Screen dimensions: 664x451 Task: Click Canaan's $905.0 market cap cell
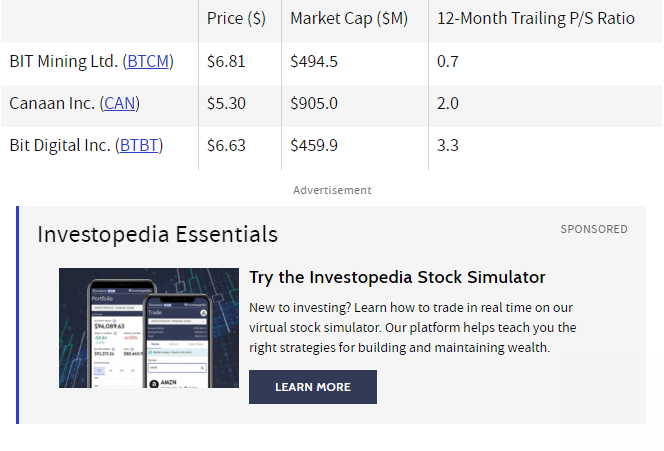[x=314, y=104]
